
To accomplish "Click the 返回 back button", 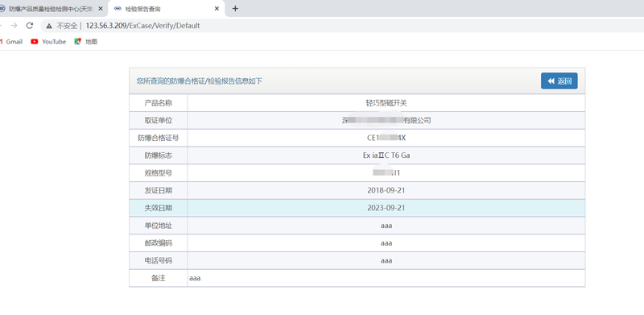I will click(x=559, y=81).
